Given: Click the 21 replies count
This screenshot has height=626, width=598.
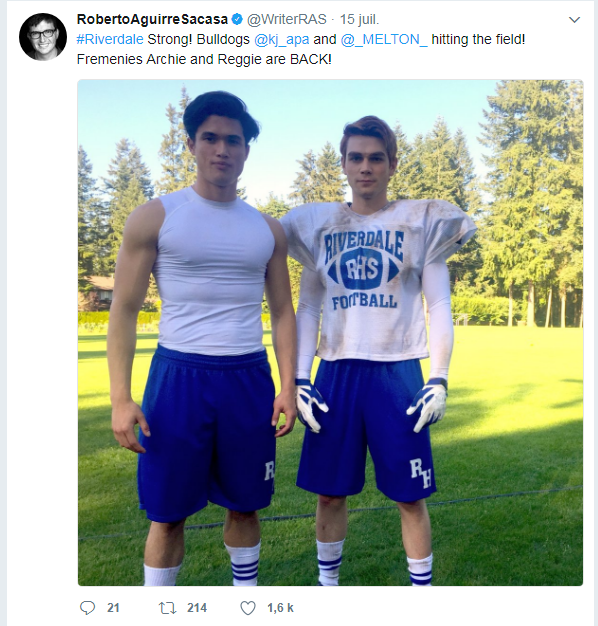Looking at the screenshot, I should click(x=113, y=608).
